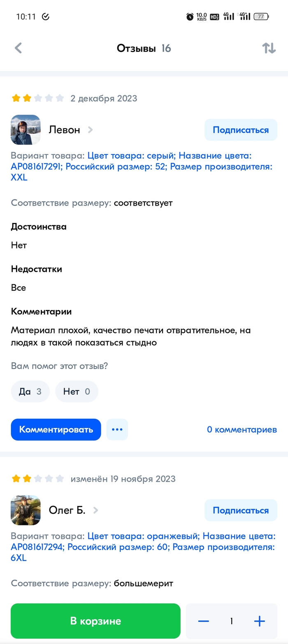This screenshot has height=644, width=288.
Task: Tap the green В корзине button
Action: point(95,621)
